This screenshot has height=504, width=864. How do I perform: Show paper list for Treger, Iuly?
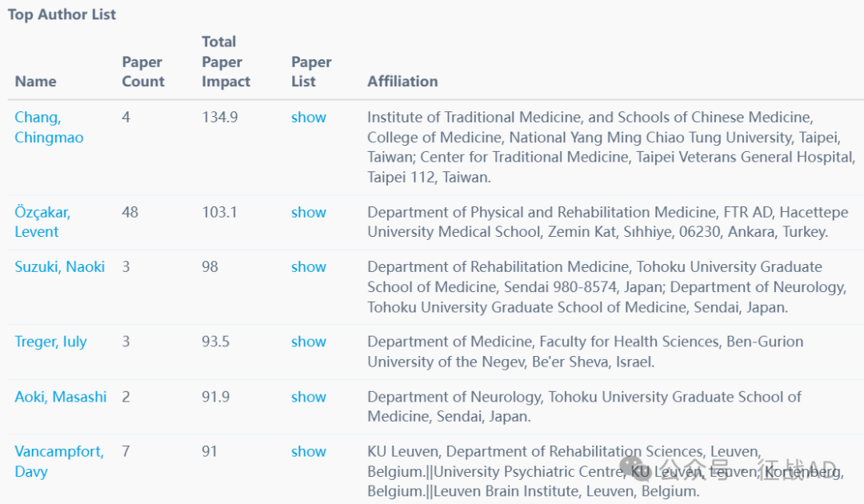click(309, 342)
